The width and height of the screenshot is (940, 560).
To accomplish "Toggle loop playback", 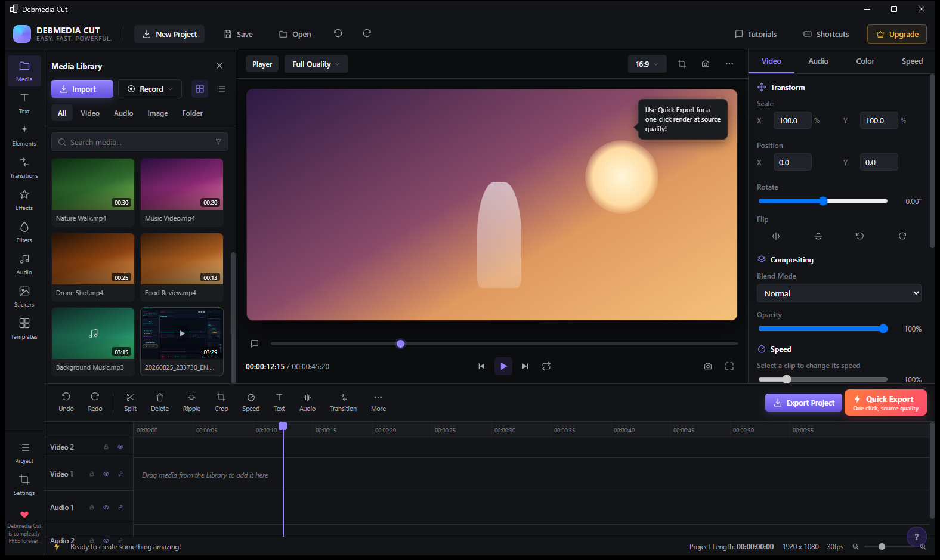I will click(546, 366).
